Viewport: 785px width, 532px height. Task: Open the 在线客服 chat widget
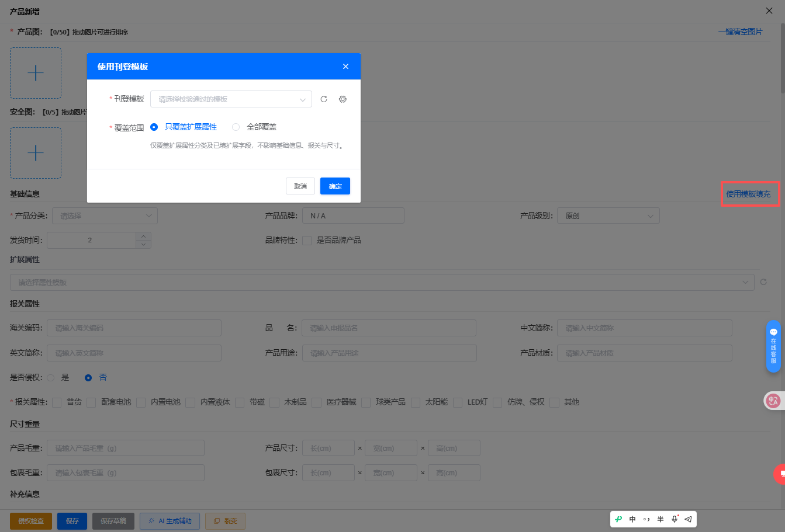pyautogui.click(x=773, y=346)
